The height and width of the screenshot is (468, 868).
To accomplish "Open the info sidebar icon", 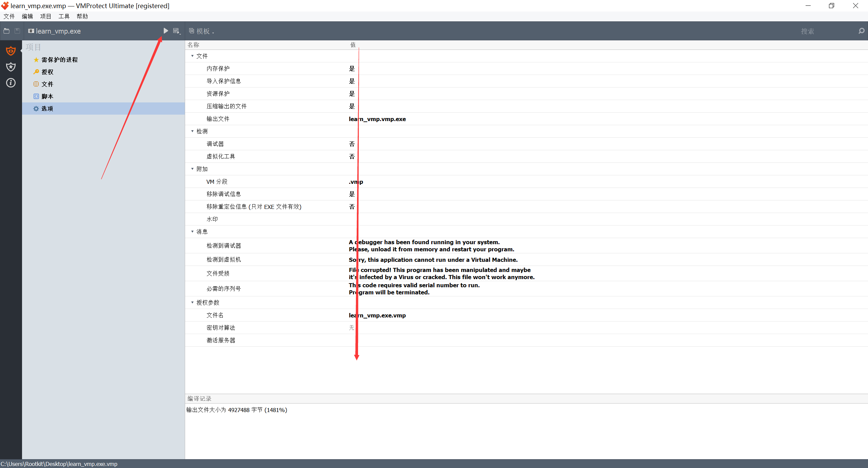I will click(11, 83).
